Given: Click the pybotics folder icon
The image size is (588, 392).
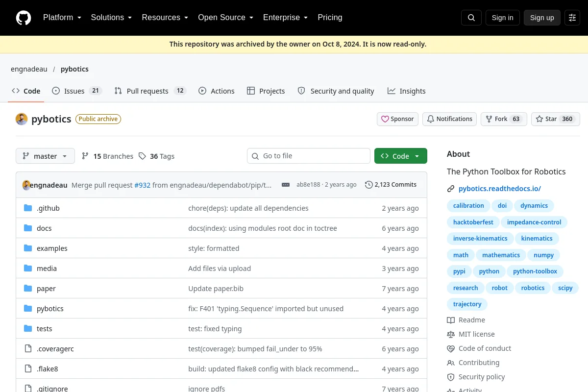Looking at the screenshot, I should point(28,309).
